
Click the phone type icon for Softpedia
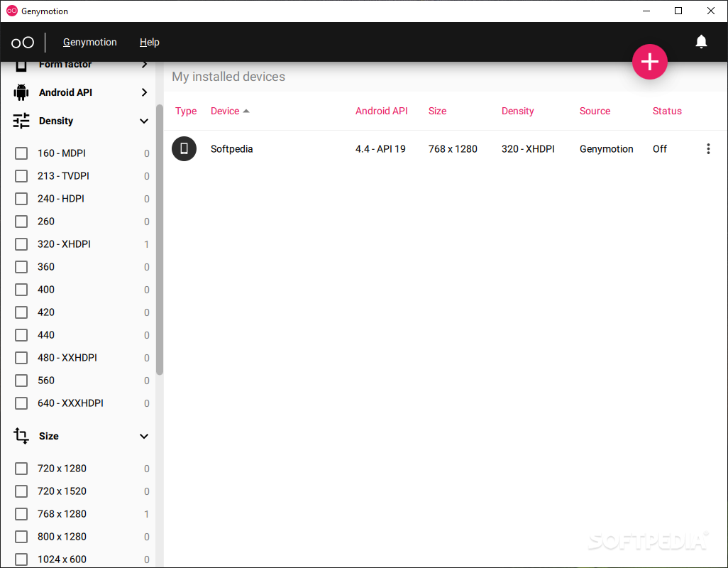click(x=184, y=148)
